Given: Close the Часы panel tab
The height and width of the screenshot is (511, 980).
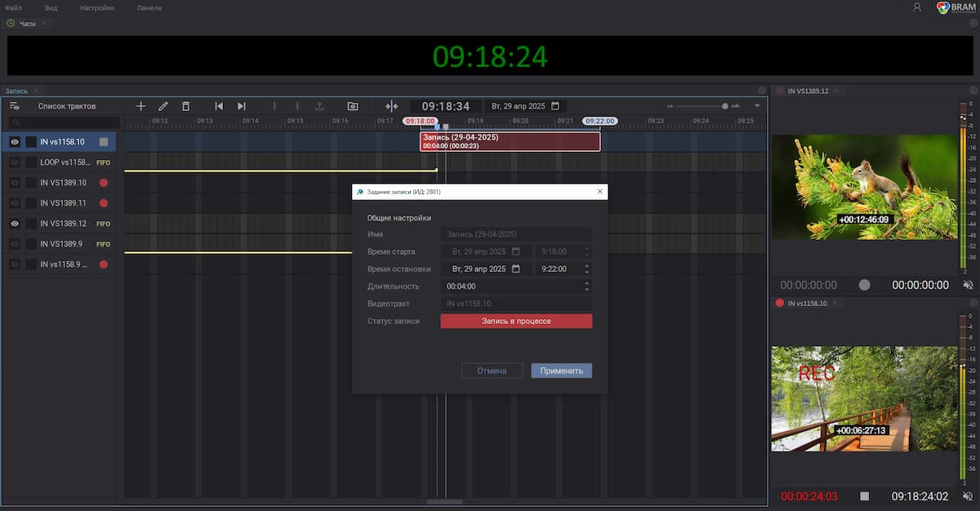Looking at the screenshot, I should click(44, 24).
